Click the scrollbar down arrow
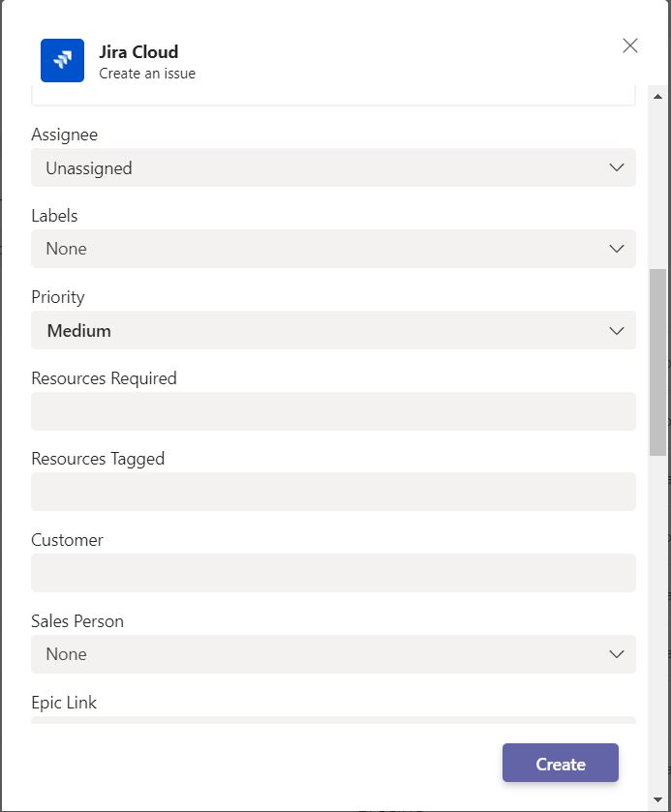 [x=658, y=799]
